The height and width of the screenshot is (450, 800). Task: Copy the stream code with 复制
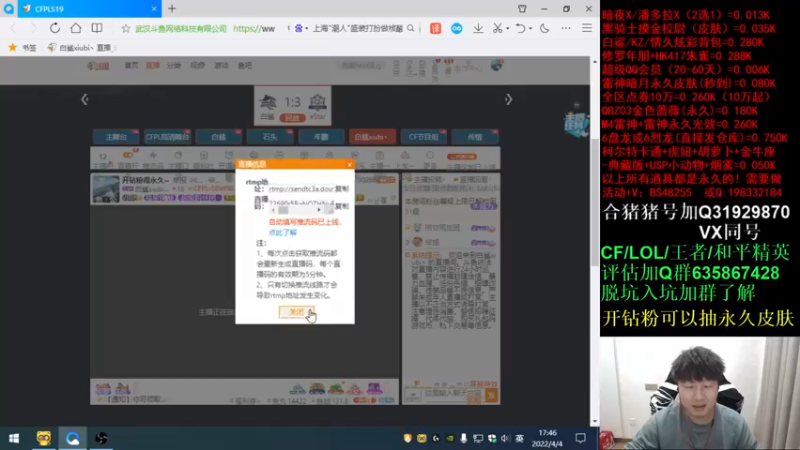pyautogui.click(x=342, y=206)
